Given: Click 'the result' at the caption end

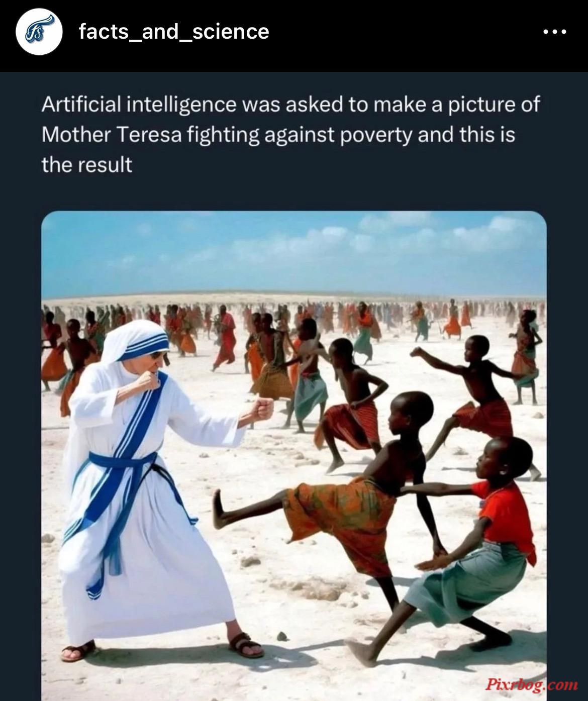Looking at the screenshot, I should (86, 164).
